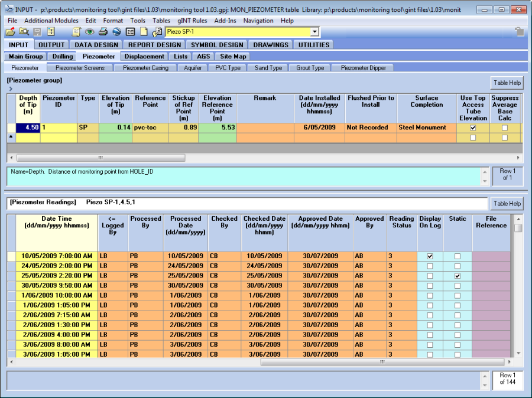Click Table Help for Piezometer Readings

(x=507, y=204)
